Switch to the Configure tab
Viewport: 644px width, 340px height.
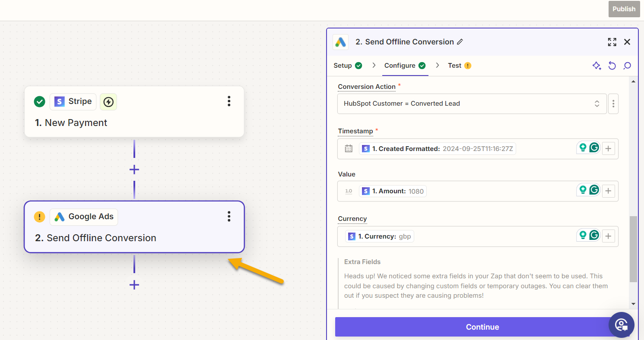point(405,66)
